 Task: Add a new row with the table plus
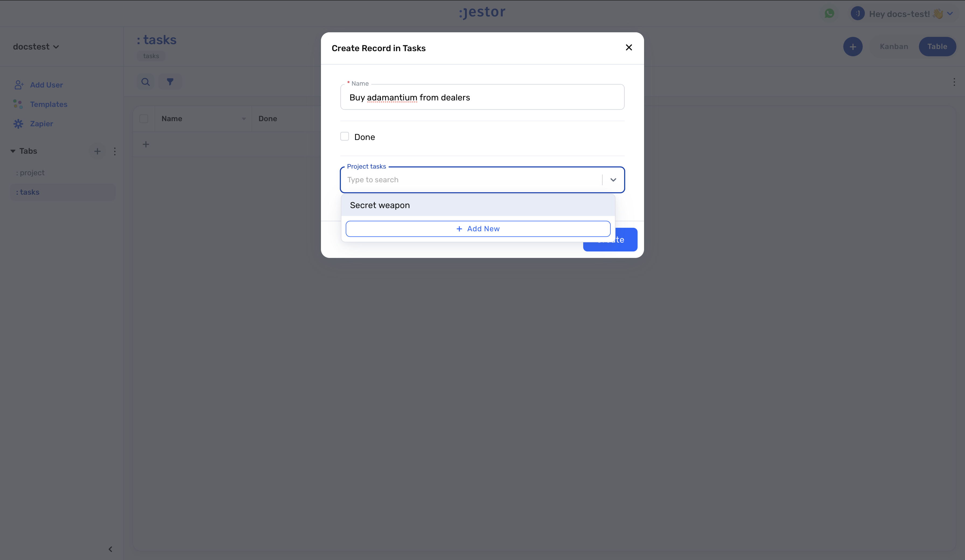click(145, 144)
